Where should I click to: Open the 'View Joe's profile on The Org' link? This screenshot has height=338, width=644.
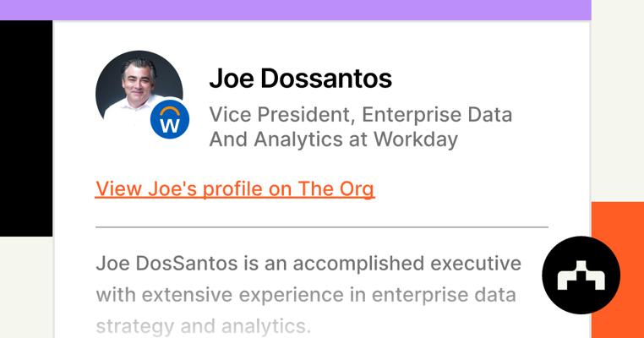tap(235, 188)
